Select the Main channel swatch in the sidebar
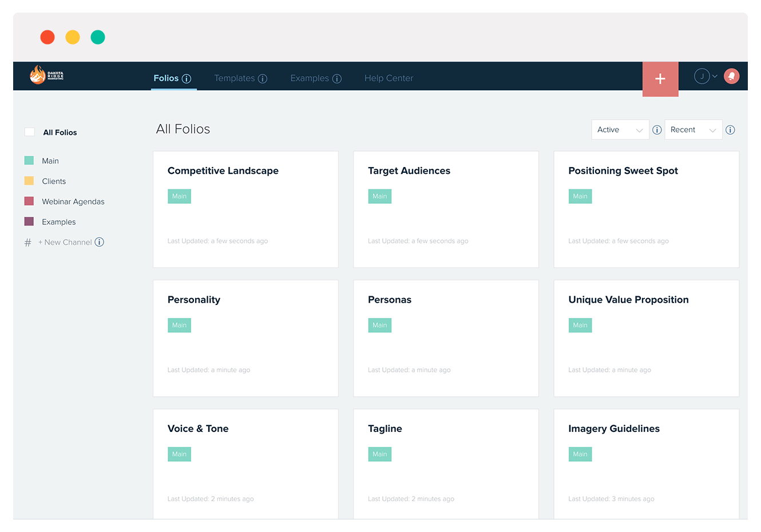 coord(29,161)
